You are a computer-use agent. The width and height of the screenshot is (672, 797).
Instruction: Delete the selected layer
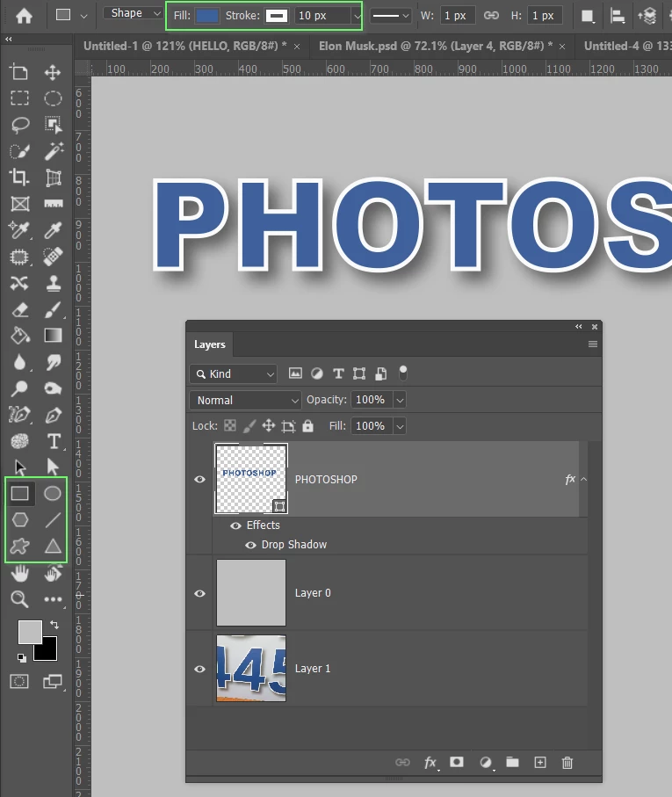567,763
